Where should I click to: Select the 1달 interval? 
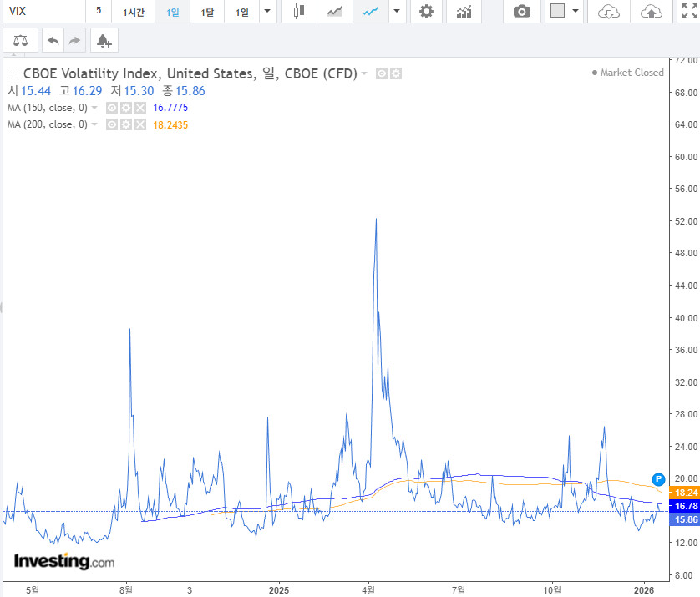pos(207,11)
